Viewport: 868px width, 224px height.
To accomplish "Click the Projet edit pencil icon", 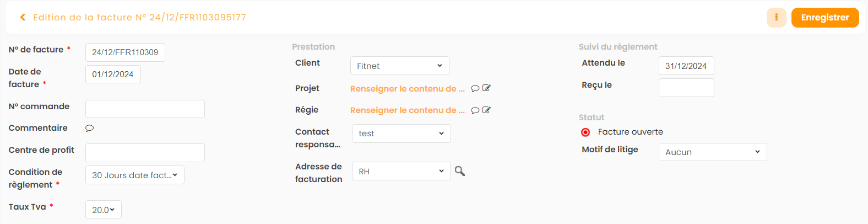I will pos(486,88).
